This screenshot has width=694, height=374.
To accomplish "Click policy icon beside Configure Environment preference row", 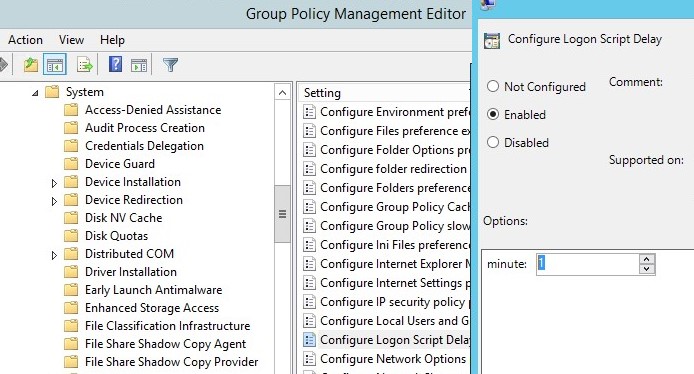I will click(x=309, y=112).
